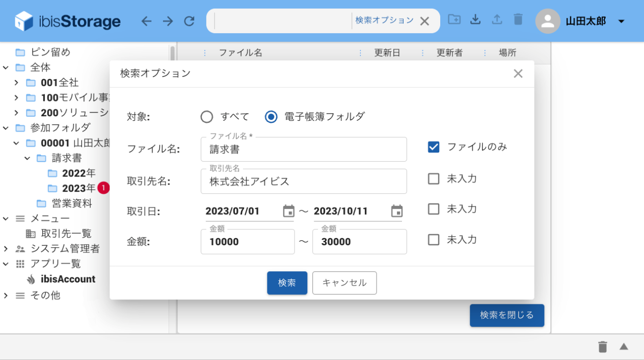Launch the ibisAccount app icon
644x360 pixels.
30,279
